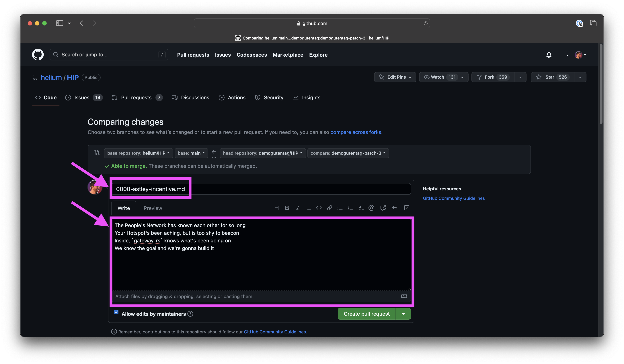Screen dimensions: 624x364
Task: Switch to the Preview tab
Action: click(153, 208)
